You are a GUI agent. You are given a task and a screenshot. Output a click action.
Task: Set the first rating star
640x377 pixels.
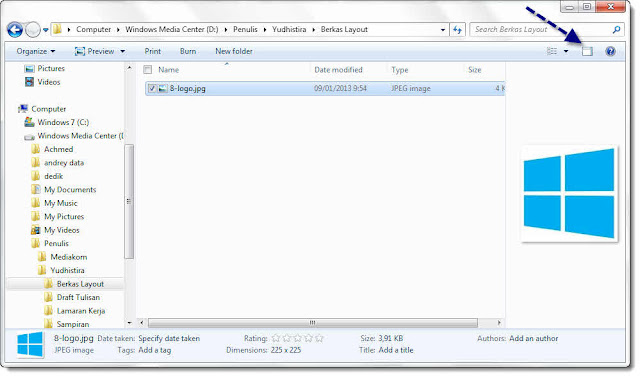click(276, 338)
